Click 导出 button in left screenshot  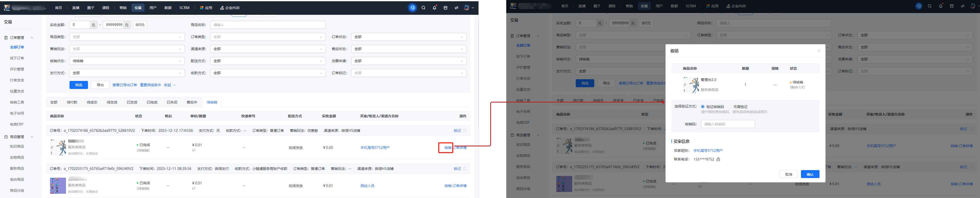[x=100, y=85]
